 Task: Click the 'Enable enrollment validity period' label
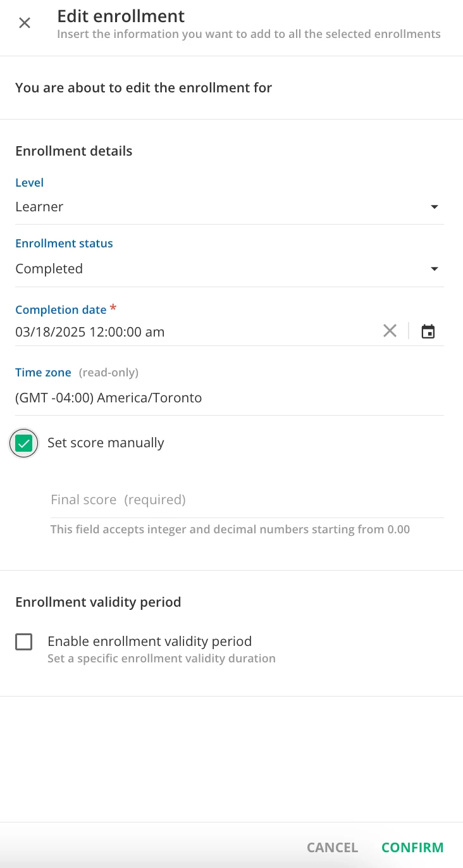(x=149, y=641)
